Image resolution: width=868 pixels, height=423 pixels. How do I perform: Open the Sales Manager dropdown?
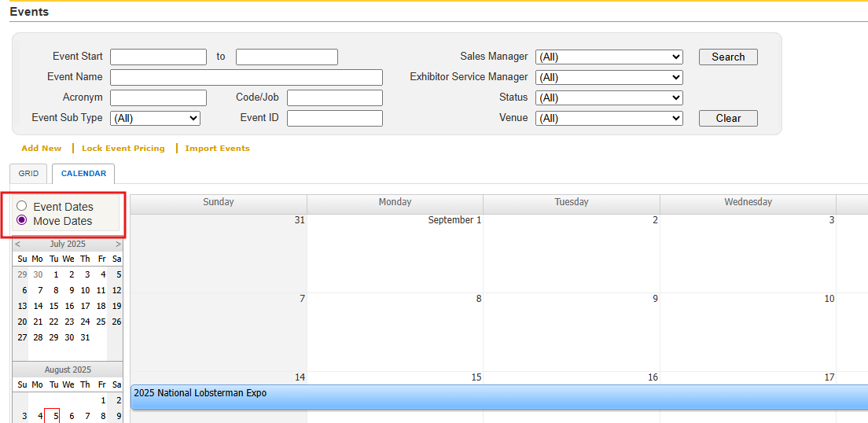coord(609,57)
